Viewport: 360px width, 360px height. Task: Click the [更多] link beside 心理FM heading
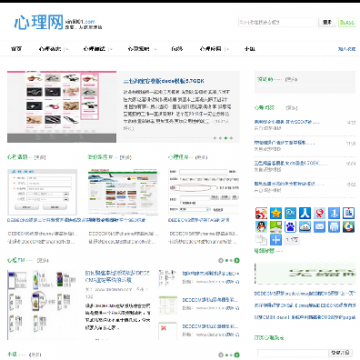[x=42, y=260]
